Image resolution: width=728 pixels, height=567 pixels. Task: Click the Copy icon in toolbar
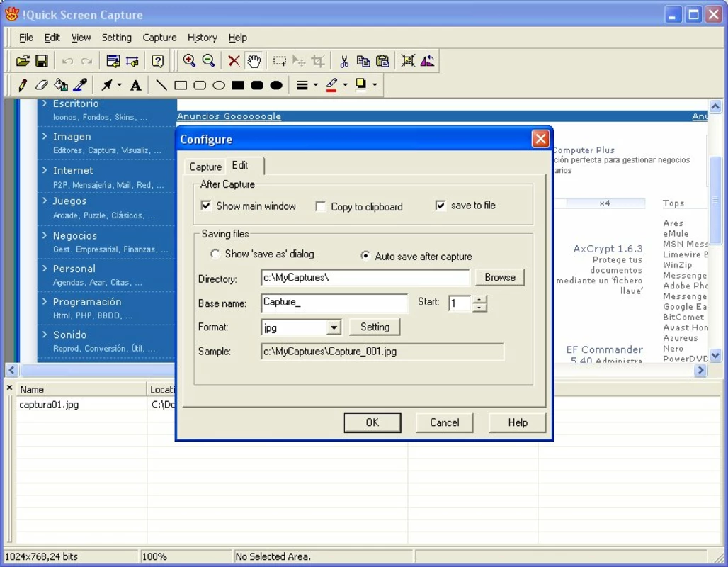tap(363, 61)
